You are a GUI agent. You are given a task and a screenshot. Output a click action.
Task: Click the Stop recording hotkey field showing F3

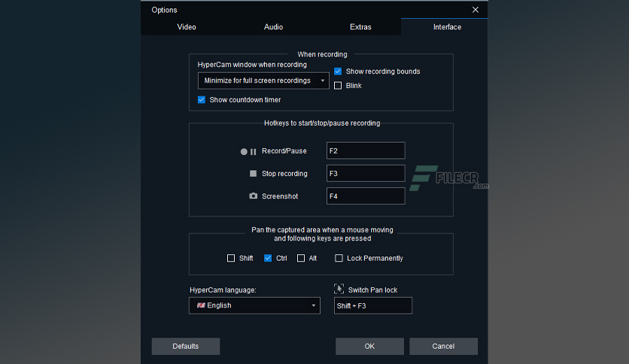[x=366, y=174]
